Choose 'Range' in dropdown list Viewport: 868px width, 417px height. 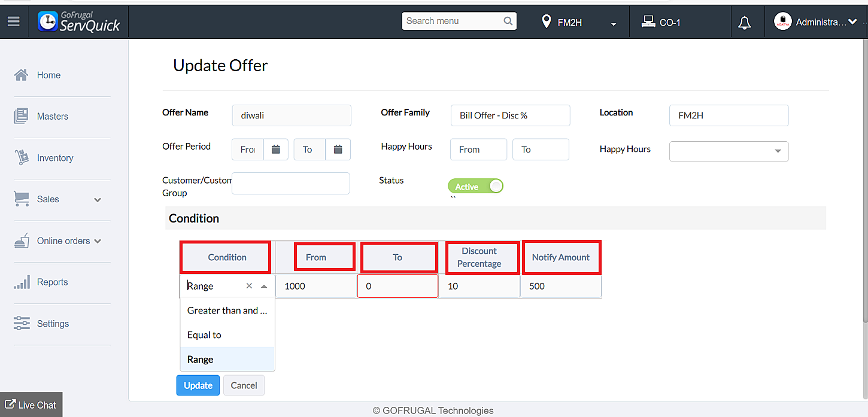tap(227, 360)
